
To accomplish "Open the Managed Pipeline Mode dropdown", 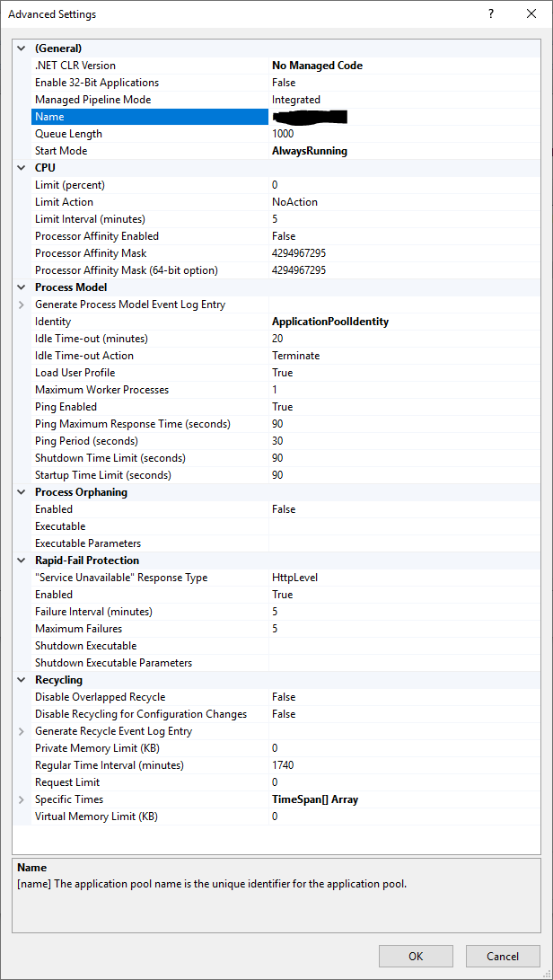I will (x=359, y=99).
